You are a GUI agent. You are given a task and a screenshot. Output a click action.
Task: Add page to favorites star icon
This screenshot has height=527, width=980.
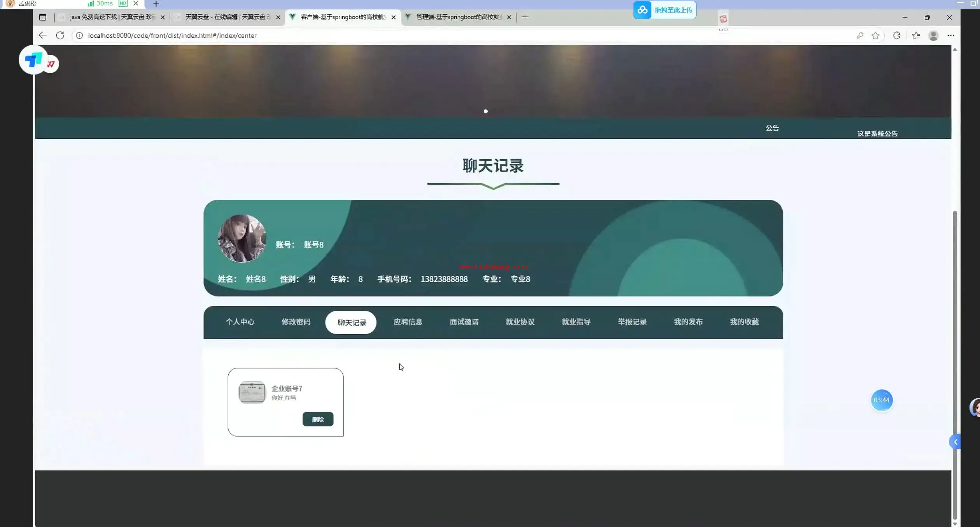click(875, 35)
